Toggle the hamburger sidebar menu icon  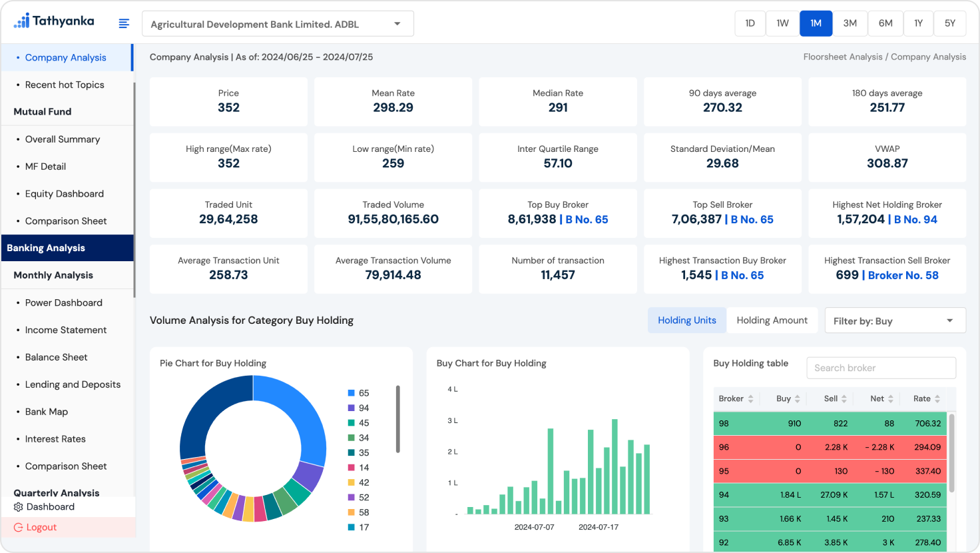(x=124, y=23)
